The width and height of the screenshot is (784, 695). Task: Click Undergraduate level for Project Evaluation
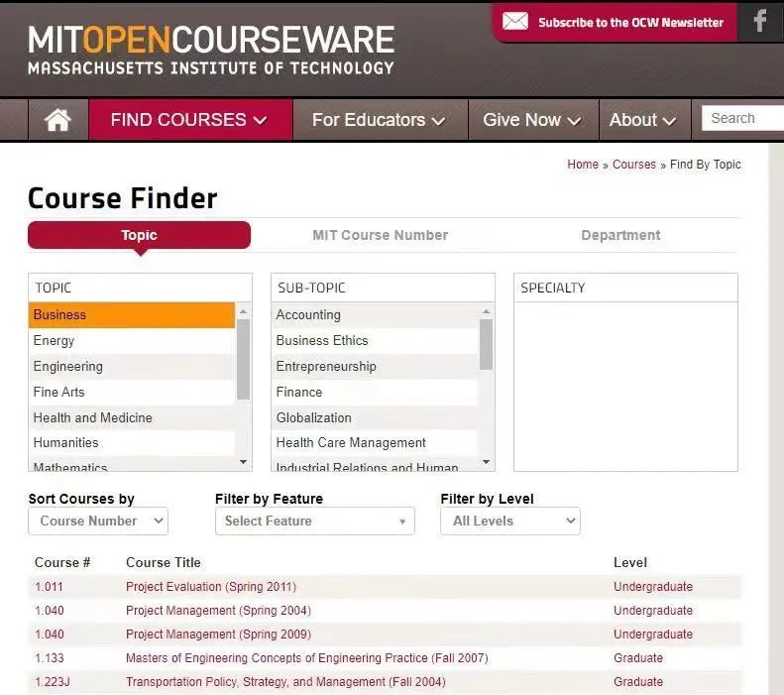coord(653,587)
